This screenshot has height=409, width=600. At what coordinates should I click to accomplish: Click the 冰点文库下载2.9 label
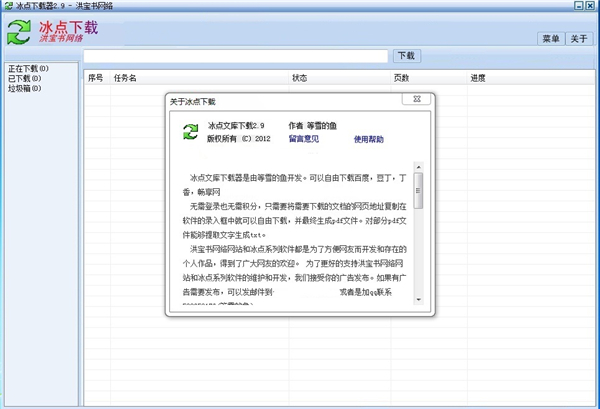236,125
